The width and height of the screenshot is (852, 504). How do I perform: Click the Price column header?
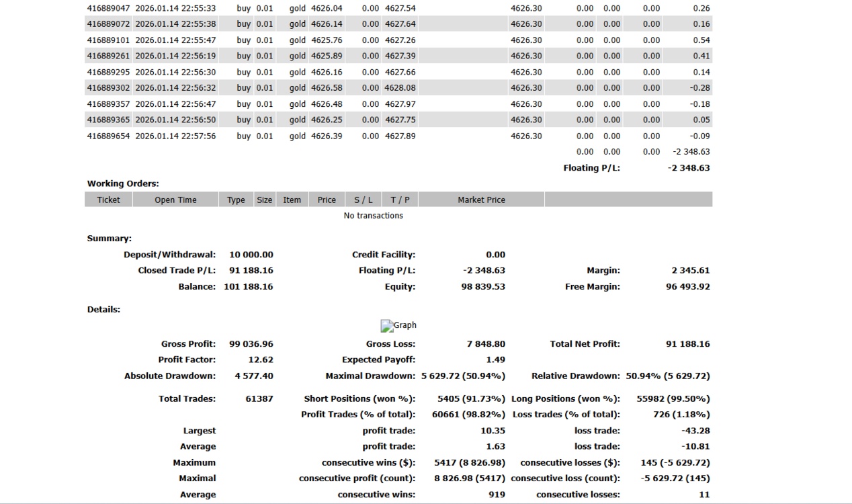tap(327, 200)
